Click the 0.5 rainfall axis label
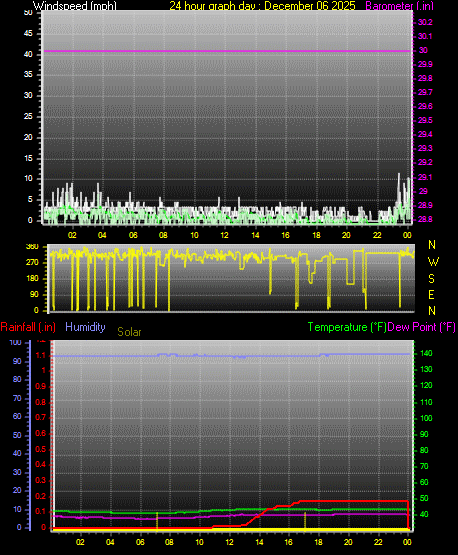This screenshot has height=555, width=458. [x=41, y=450]
